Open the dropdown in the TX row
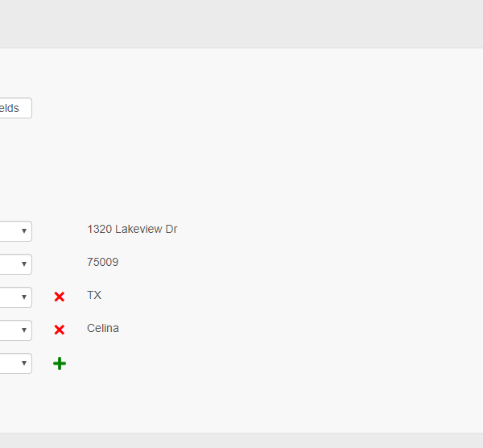This screenshot has width=483, height=448. (x=14, y=297)
